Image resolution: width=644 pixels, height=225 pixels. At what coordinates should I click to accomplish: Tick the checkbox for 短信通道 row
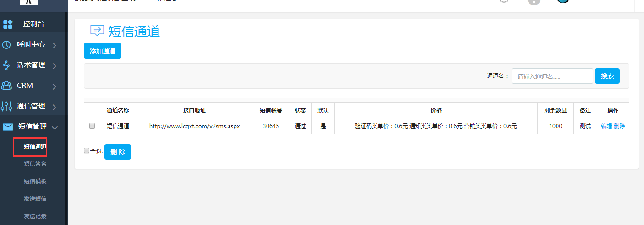[x=92, y=126]
